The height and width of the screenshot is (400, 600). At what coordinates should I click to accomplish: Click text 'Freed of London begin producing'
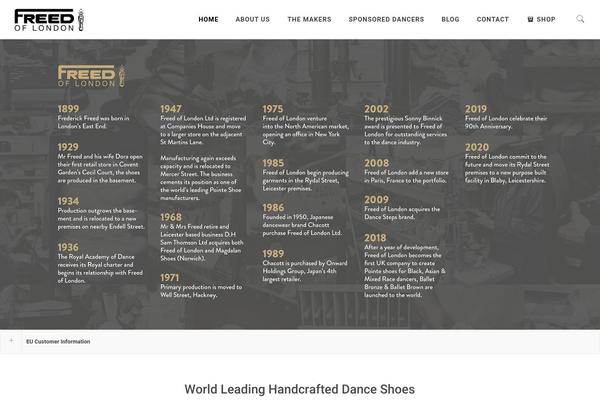[306, 173]
